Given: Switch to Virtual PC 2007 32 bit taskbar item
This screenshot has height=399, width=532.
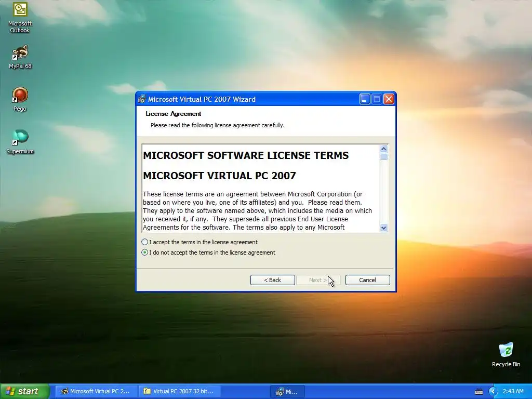Looking at the screenshot, I should click(180, 391).
